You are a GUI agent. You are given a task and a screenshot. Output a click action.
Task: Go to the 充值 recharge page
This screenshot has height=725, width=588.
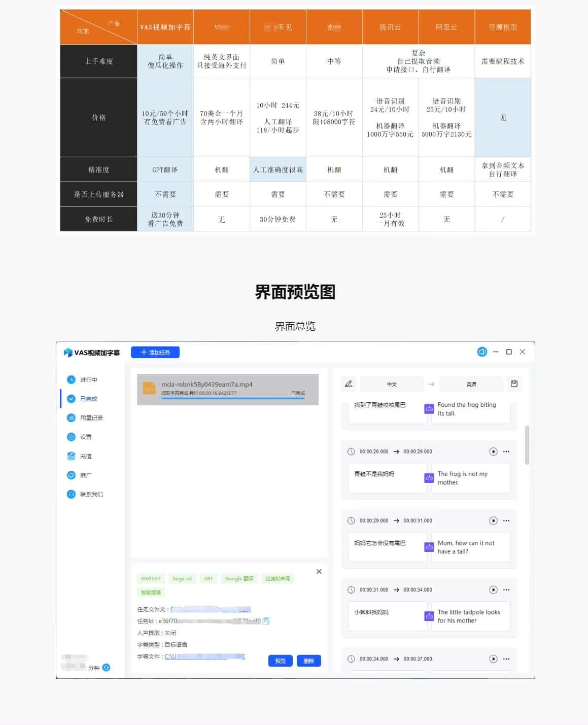pos(85,456)
